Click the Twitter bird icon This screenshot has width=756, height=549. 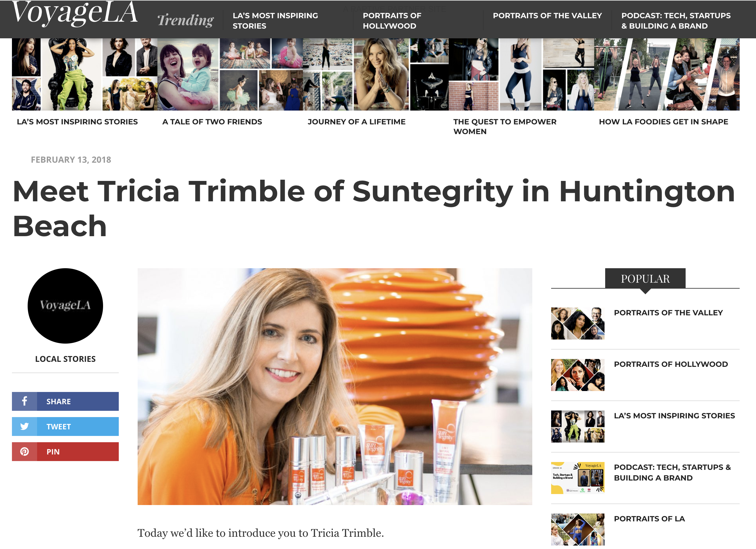coord(24,426)
